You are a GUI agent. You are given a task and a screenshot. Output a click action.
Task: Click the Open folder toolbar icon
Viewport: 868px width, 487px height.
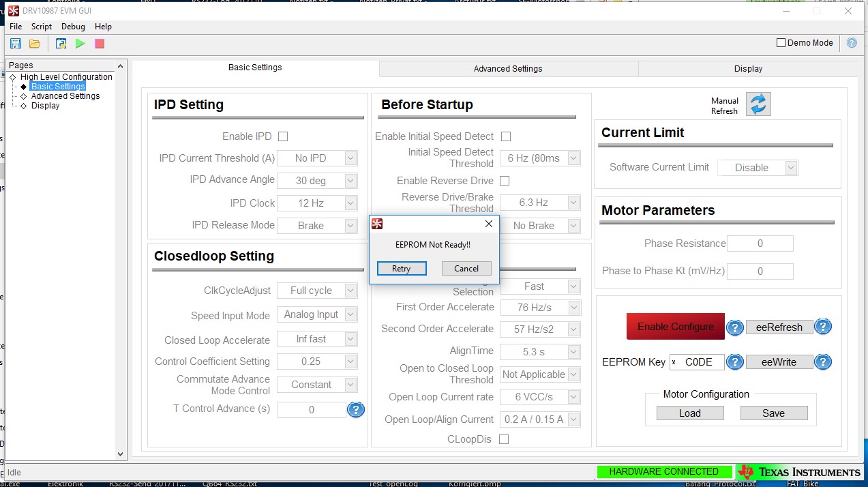pos(34,44)
